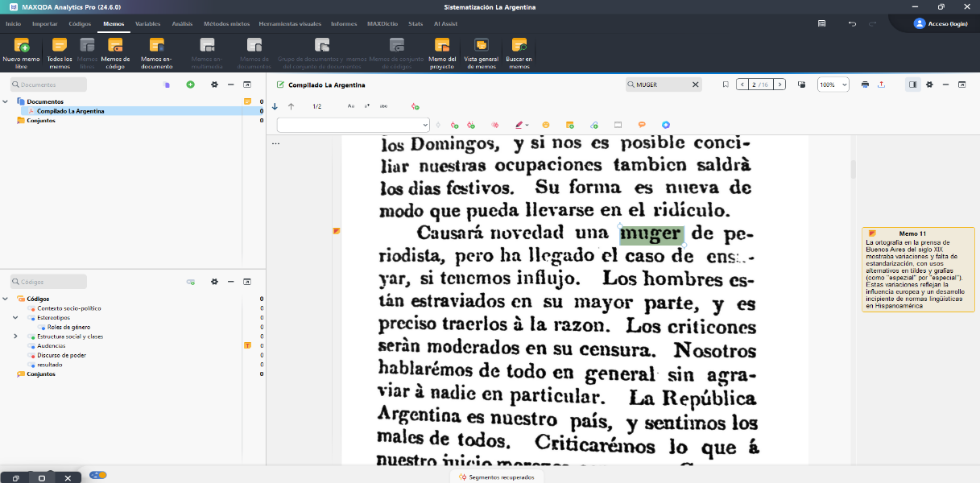This screenshot has height=483, width=980.
Task: Open the Herramientas visuales tab
Action: coord(290,24)
